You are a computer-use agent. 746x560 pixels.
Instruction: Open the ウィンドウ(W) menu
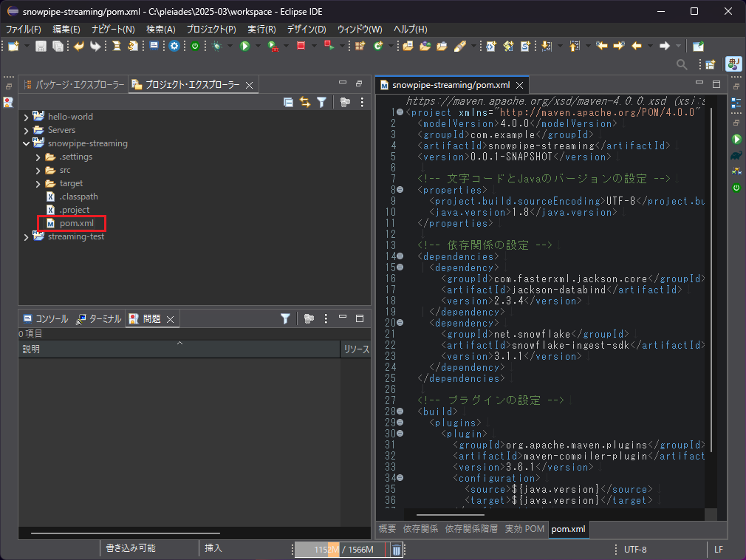[x=360, y=29]
